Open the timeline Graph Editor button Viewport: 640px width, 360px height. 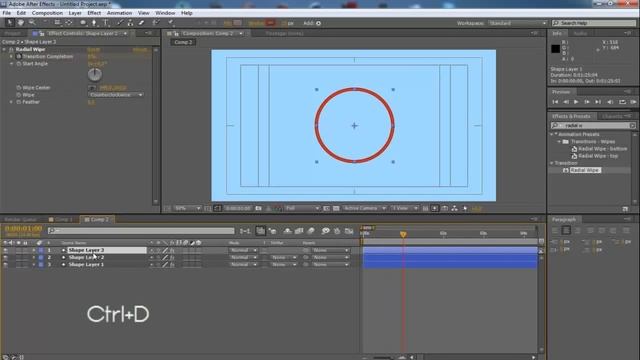[x=349, y=231]
